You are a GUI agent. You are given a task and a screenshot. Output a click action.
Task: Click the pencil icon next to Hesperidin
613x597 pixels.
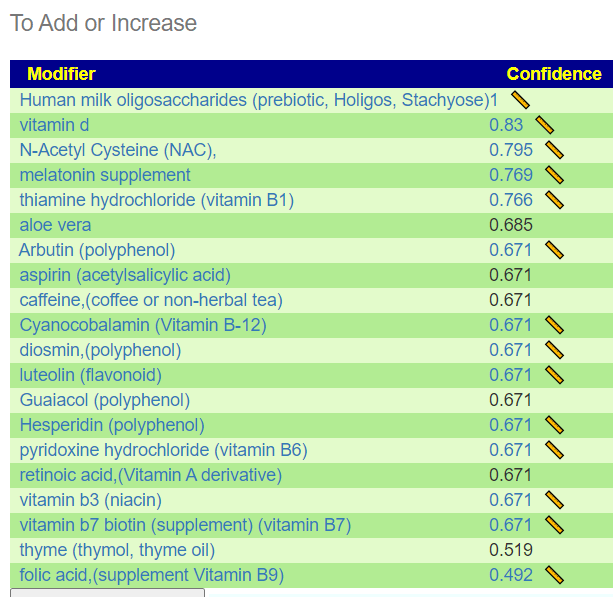pyautogui.click(x=554, y=425)
